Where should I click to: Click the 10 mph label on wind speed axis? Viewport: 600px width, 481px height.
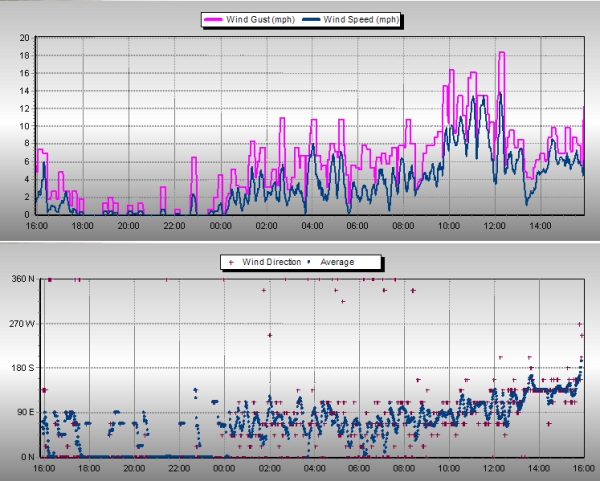click(x=24, y=126)
